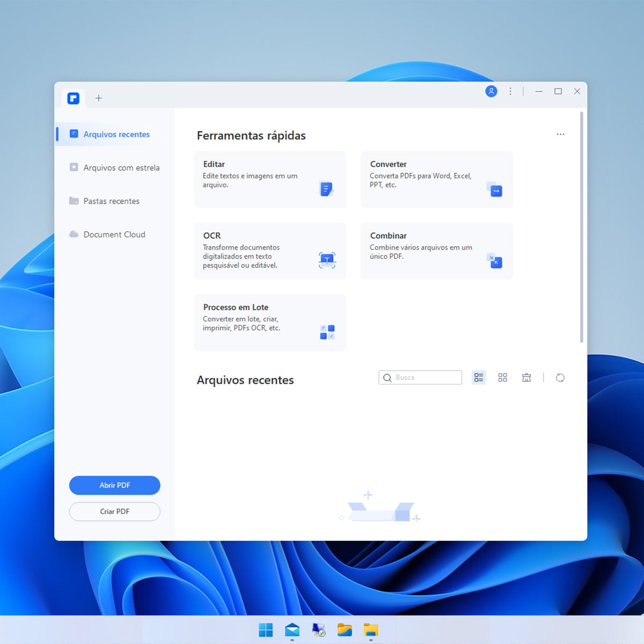644x644 pixels.
Task: Refresh the recent files list
Action: pos(560,378)
